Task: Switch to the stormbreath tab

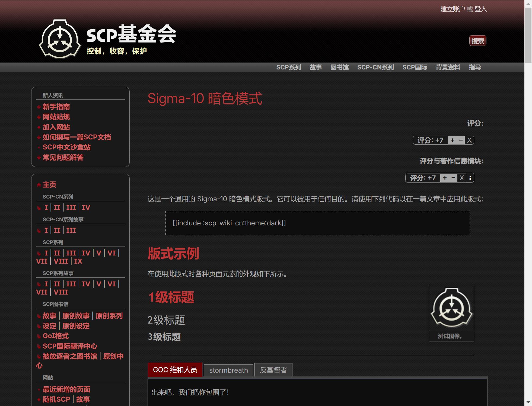Action: pos(228,370)
